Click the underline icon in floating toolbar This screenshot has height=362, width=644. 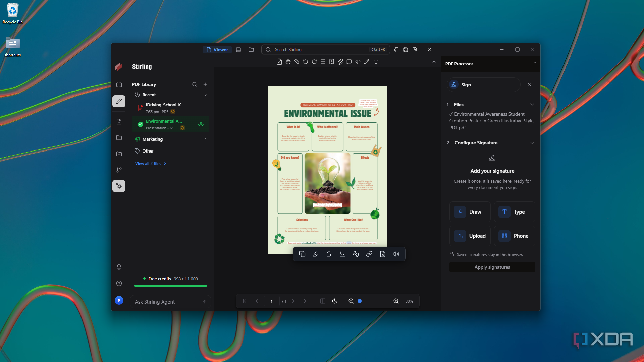[342, 254]
